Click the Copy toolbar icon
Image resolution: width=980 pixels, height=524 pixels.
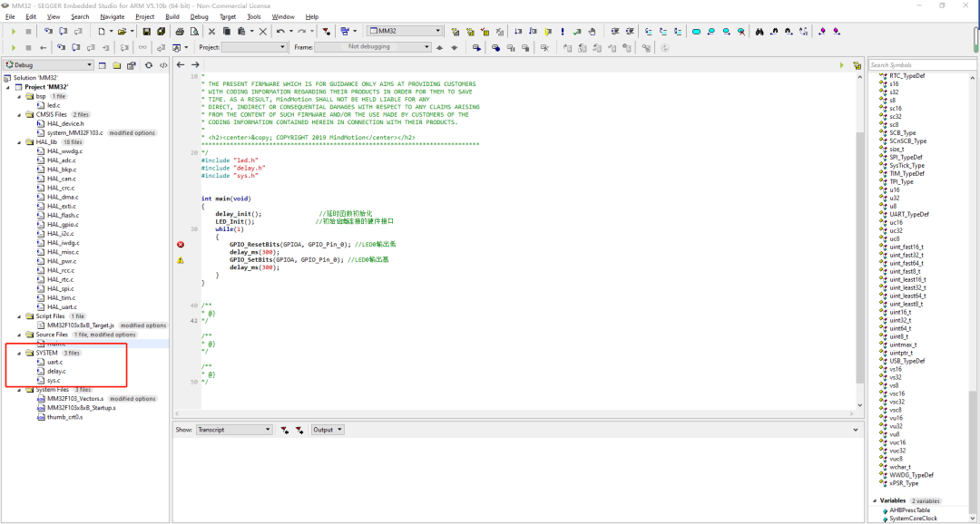pyautogui.click(x=227, y=31)
